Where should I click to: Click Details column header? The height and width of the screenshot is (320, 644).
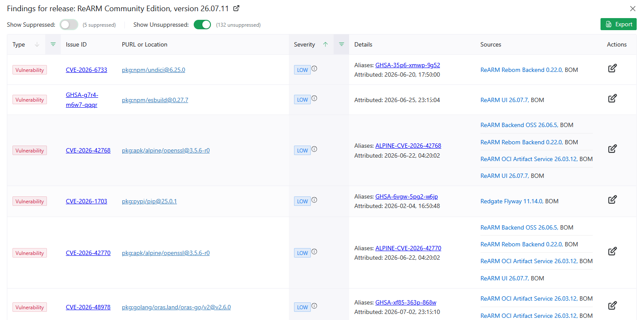363,44
